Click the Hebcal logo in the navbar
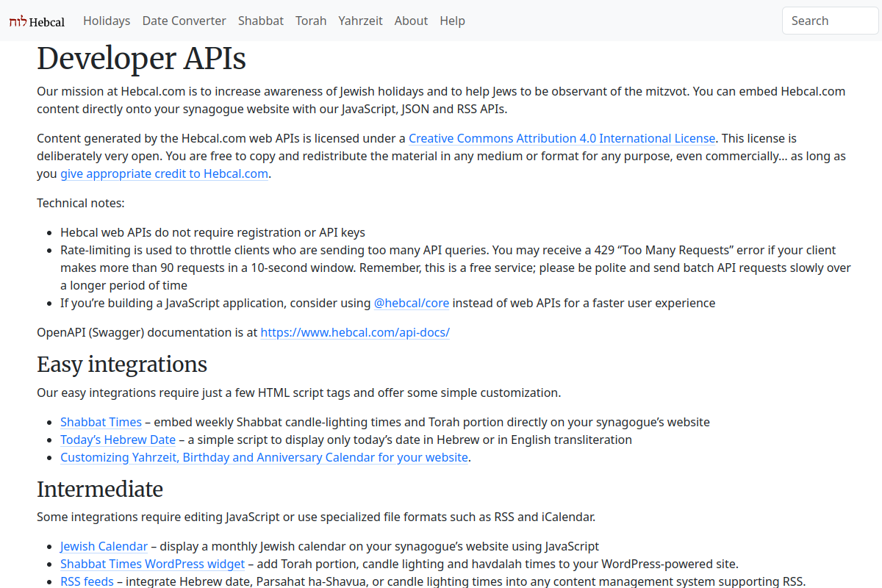The width and height of the screenshot is (882, 588). point(37,21)
